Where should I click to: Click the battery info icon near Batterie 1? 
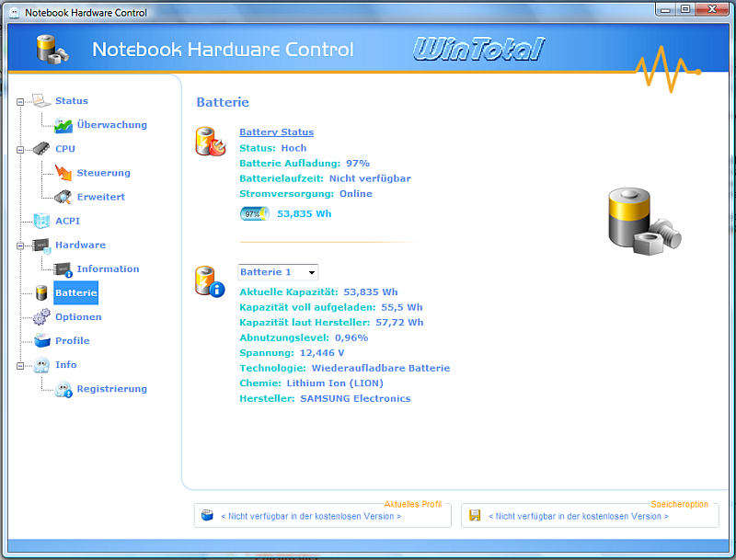tap(210, 281)
